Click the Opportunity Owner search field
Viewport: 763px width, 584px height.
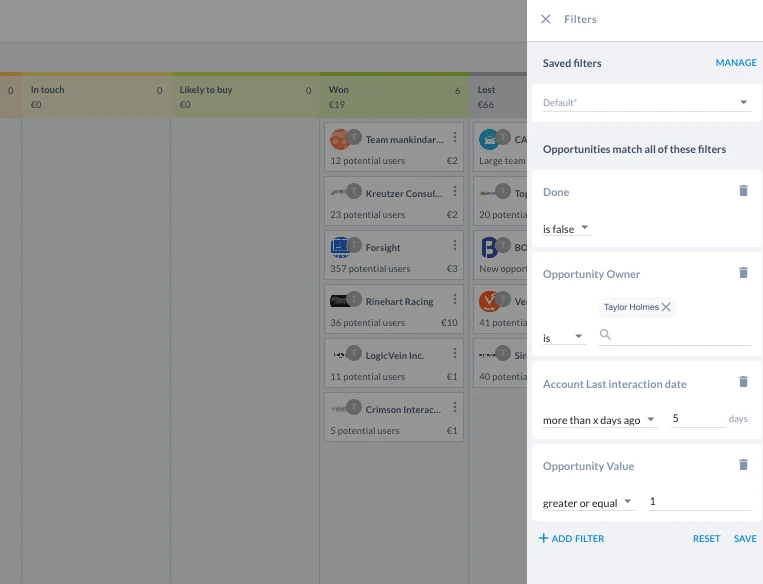coord(674,335)
